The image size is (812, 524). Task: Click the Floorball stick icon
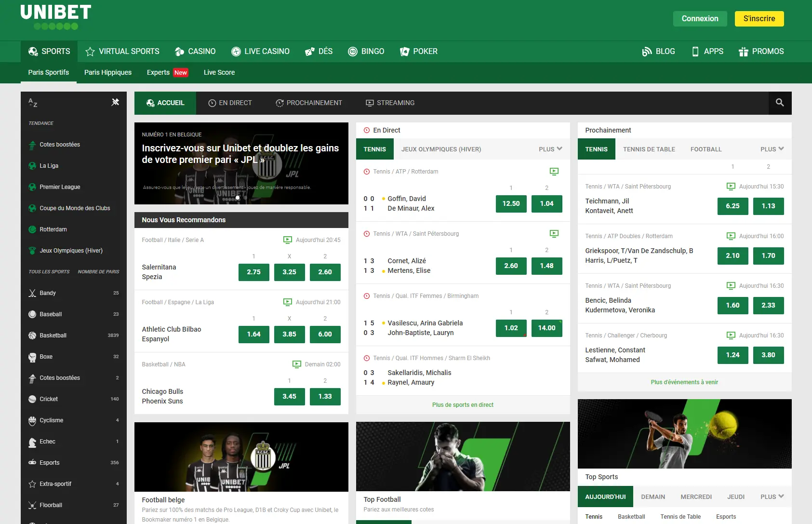32,505
